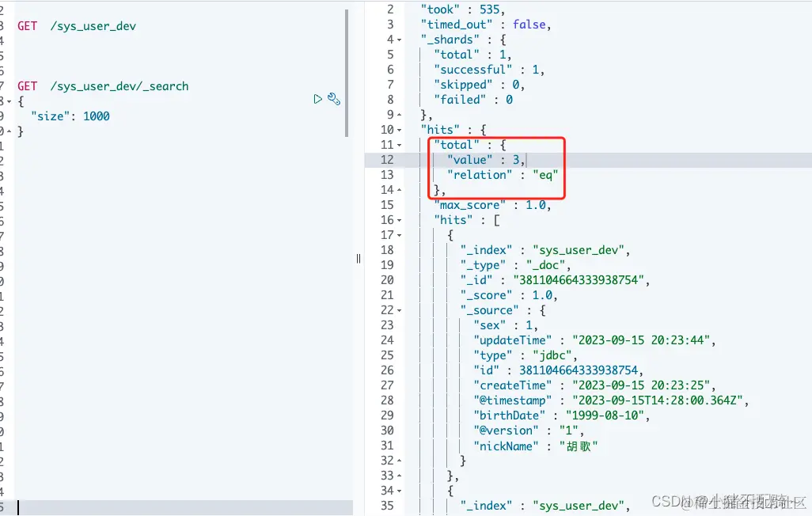Viewport: 812px width, 516px height.
Task: Collapse the request body fold arrow beside opening brace
Action: (9, 101)
